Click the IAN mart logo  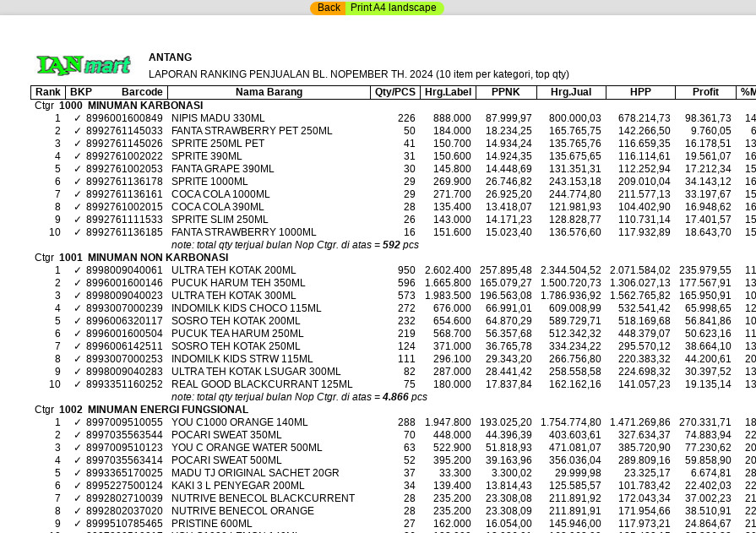coord(84,65)
